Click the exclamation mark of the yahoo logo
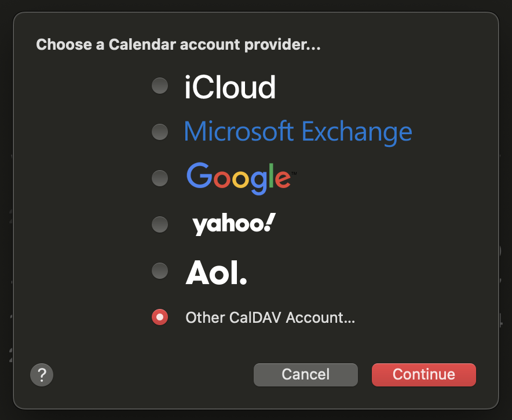512x420 pixels. 270,222
